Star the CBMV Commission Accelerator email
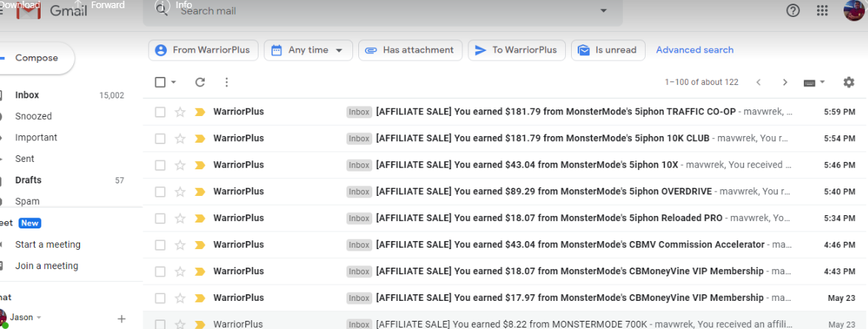 coord(180,245)
